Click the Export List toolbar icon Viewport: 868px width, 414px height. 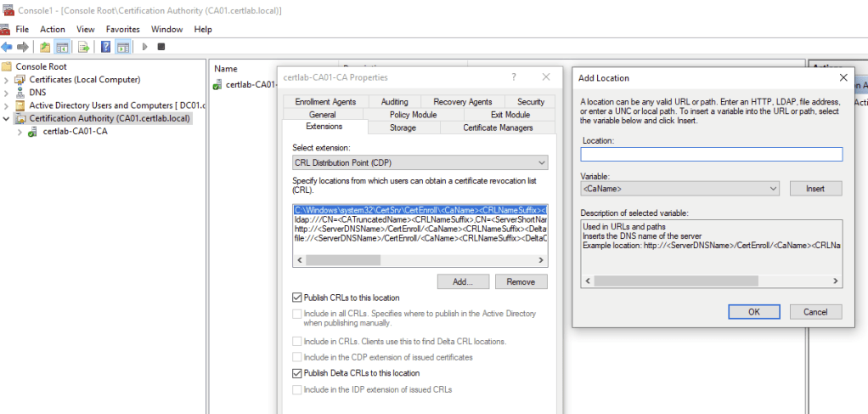pyautogui.click(x=83, y=47)
